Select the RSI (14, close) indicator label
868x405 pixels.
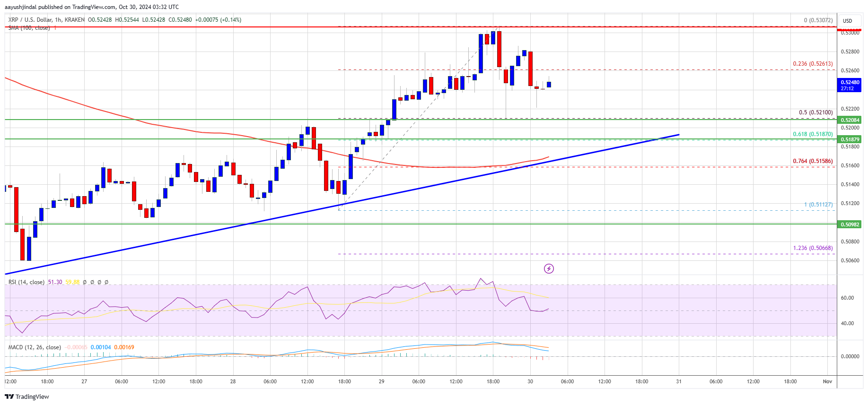26,282
